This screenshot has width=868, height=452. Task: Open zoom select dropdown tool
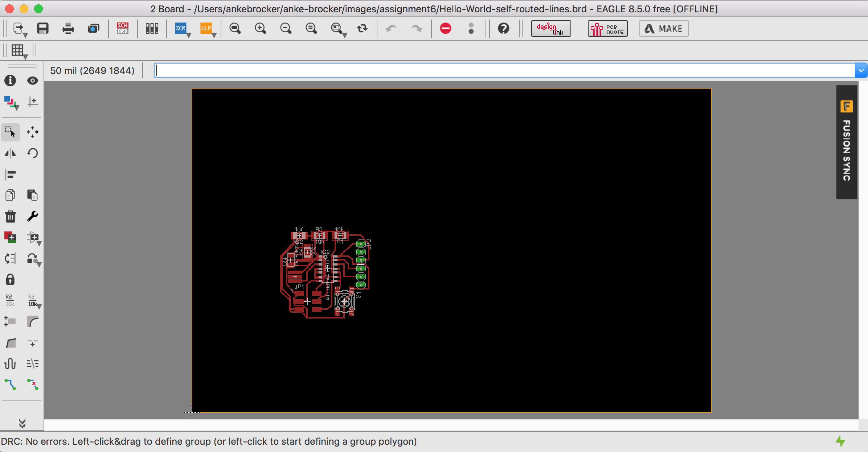(x=339, y=29)
